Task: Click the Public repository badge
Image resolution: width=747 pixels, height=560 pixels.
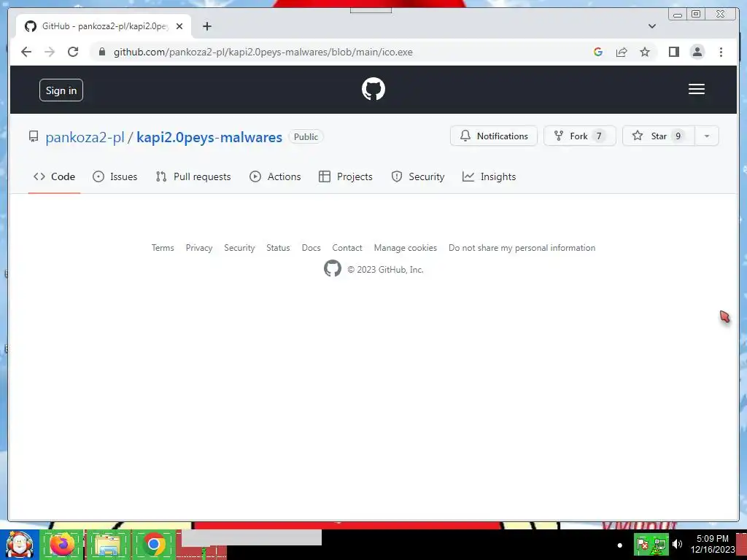Action: point(306,136)
